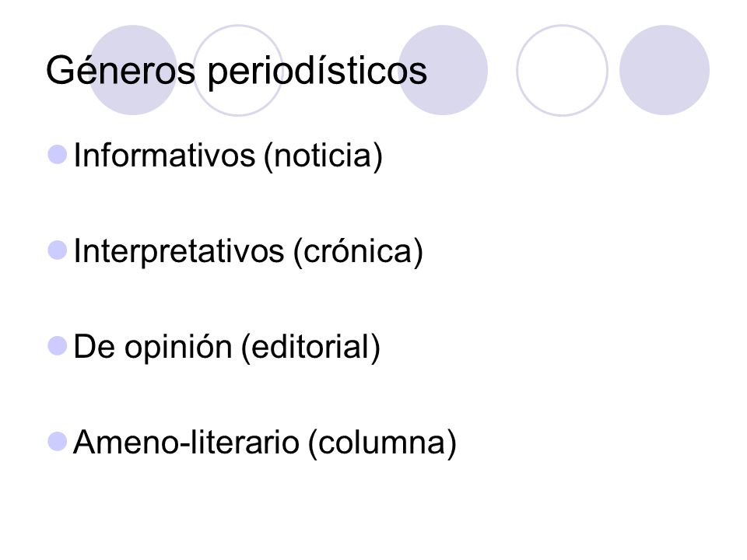The height and width of the screenshot is (560, 747).
Task: Click the word 'Géneros' in the title
Action: pos(121,71)
